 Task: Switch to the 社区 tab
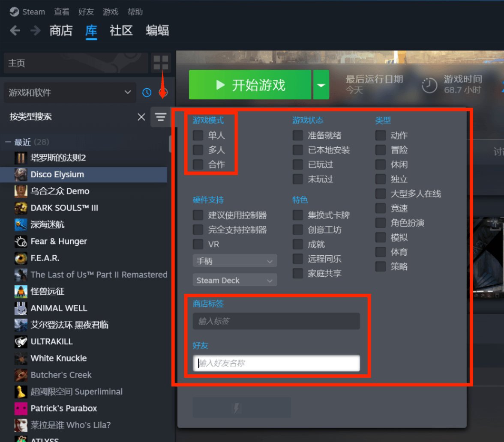pyautogui.click(x=121, y=31)
